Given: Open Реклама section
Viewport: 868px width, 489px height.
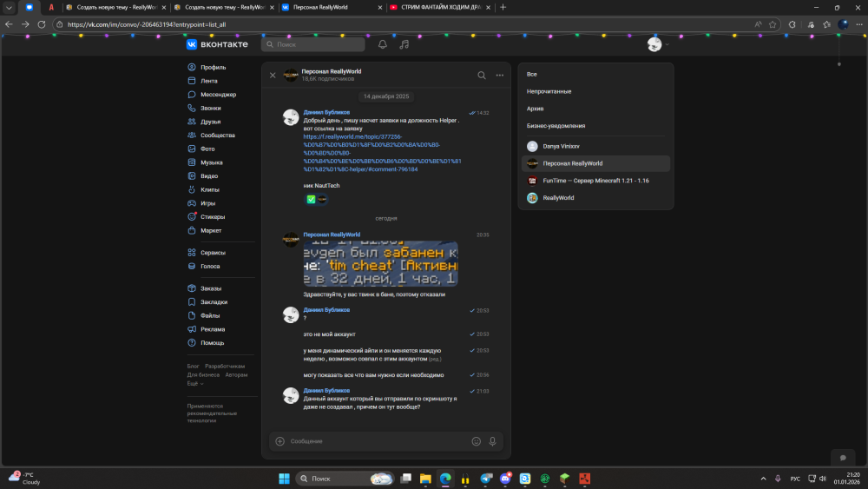Looking at the screenshot, I should coord(213,329).
